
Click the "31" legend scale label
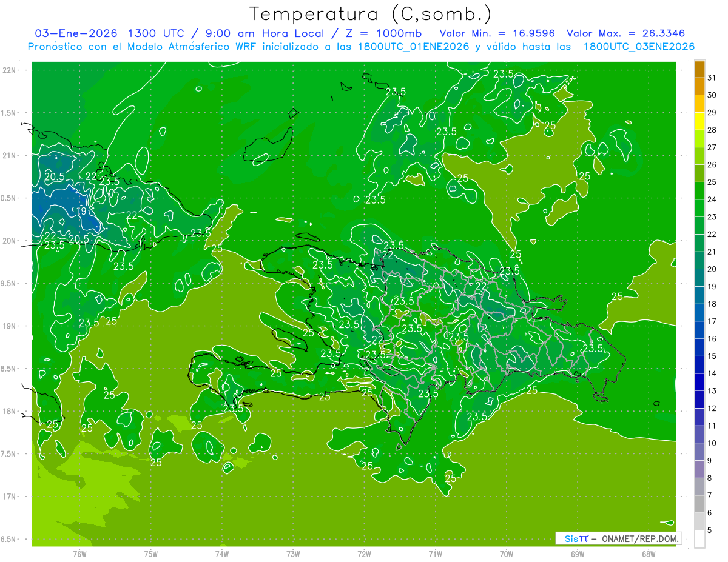coord(712,78)
